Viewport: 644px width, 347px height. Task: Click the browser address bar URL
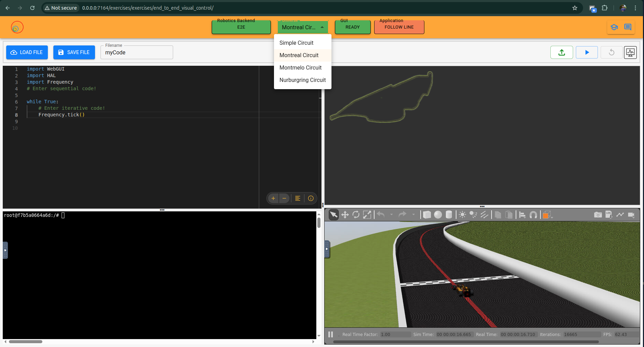click(x=148, y=8)
